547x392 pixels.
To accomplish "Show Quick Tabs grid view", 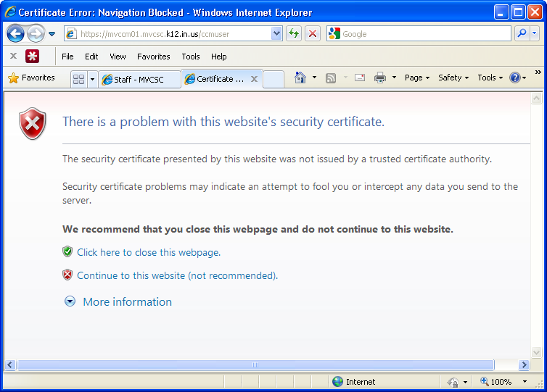I will [79, 79].
